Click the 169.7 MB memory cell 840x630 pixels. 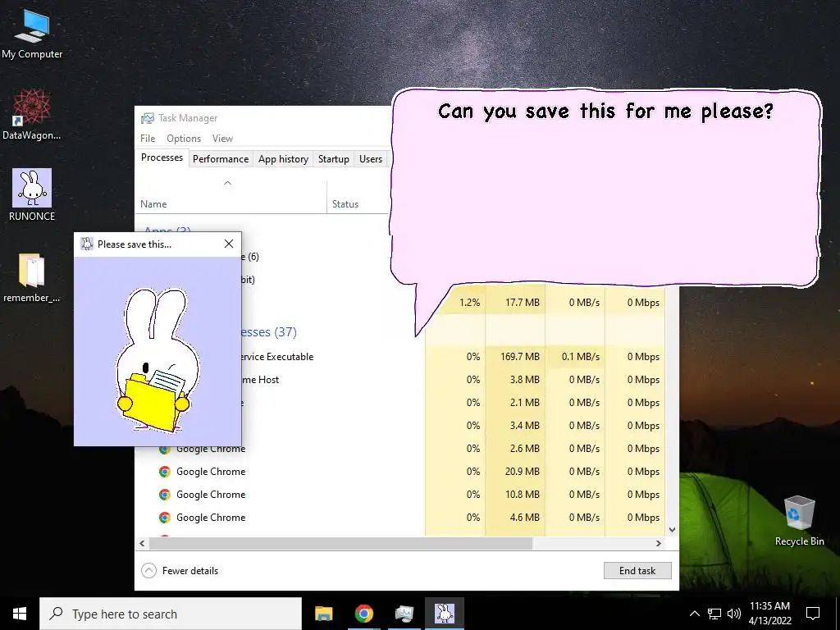point(515,357)
